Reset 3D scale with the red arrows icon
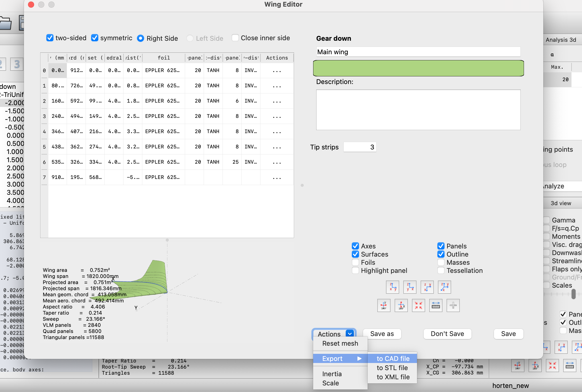Screen dimensions: 582x392 click(x=418, y=305)
